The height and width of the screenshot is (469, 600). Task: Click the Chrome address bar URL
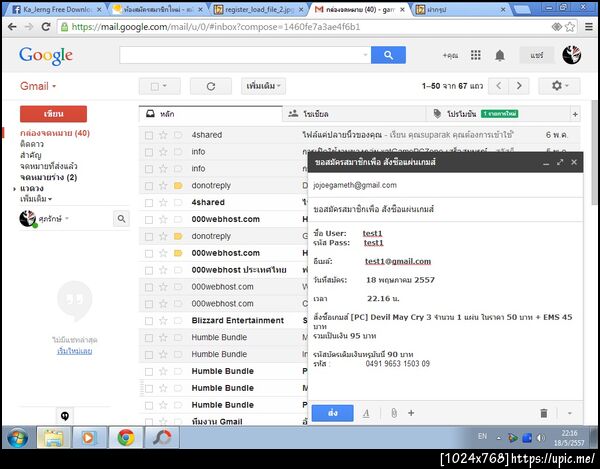(x=216, y=27)
